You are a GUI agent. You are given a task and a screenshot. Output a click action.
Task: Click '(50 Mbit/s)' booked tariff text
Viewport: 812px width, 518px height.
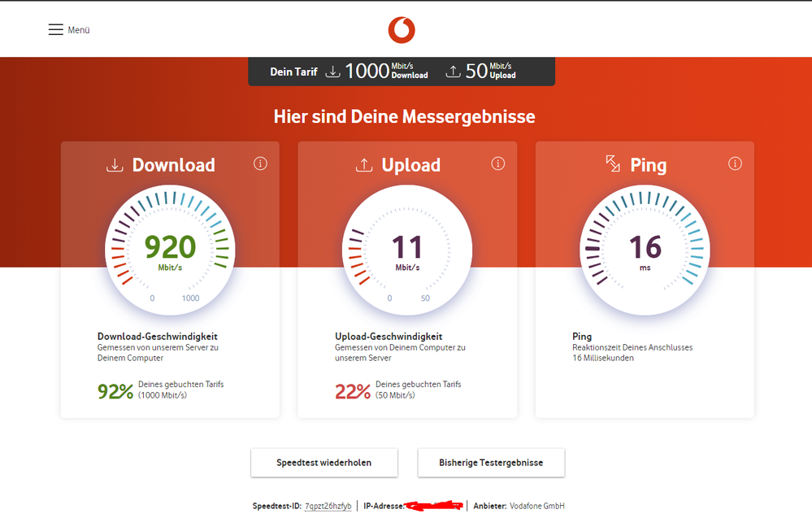395,395
